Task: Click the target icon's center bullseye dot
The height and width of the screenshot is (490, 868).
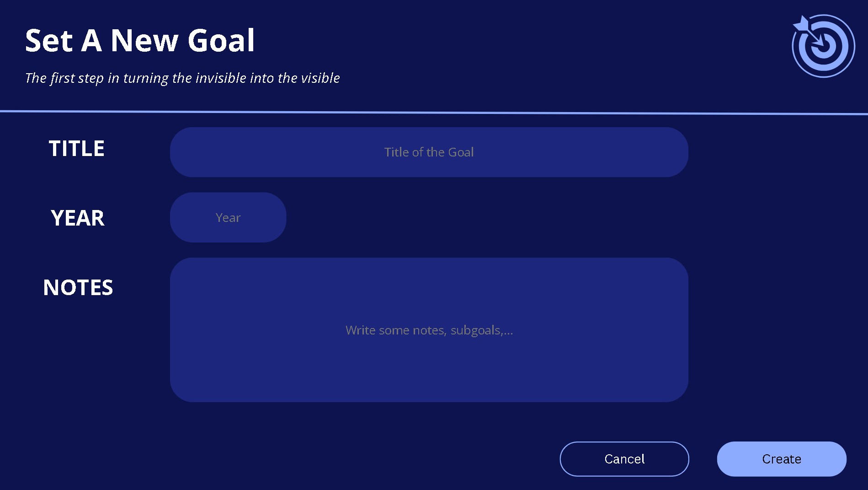Action: pos(824,47)
